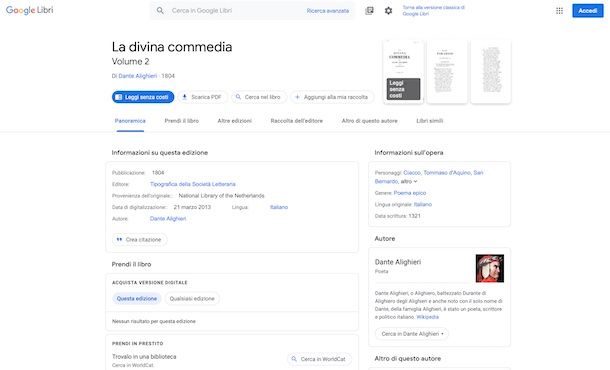Image resolution: width=610 pixels, height=370 pixels.
Task: Click the Dante Alighieri author card name
Action: tap(398, 262)
